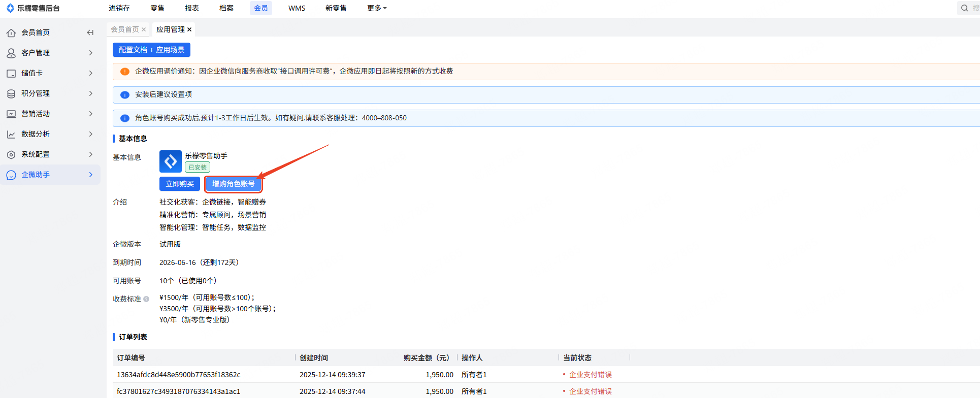This screenshot has width=980, height=398.
Task: Click the 数据分析 chart icon
Action: [11, 134]
